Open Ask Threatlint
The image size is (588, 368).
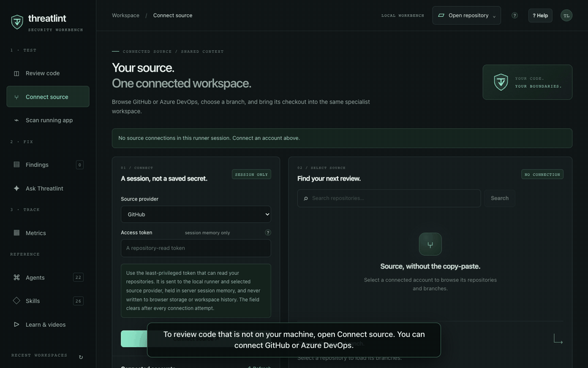[48, 188]
